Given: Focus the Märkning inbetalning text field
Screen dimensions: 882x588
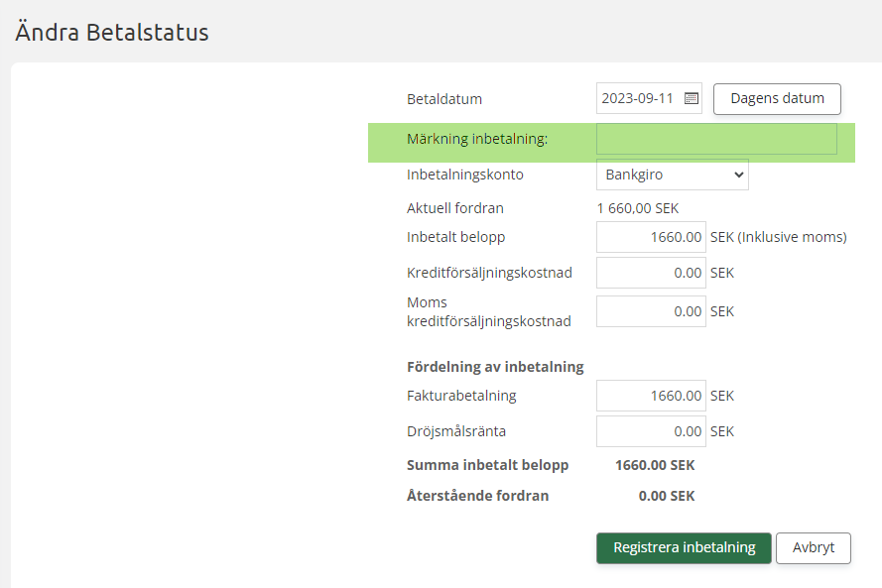Looking at the screenshot, I should click(715, 140).
